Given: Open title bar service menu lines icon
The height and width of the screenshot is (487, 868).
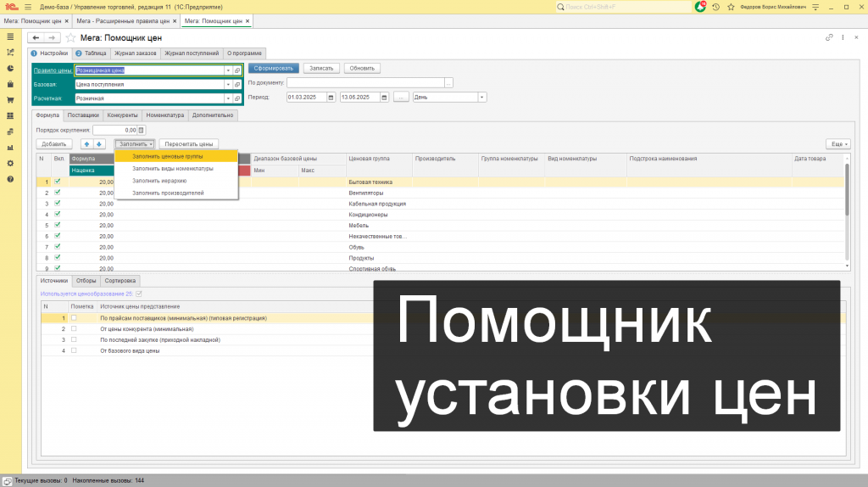Looking at the screenshot, I should point(815,7).
